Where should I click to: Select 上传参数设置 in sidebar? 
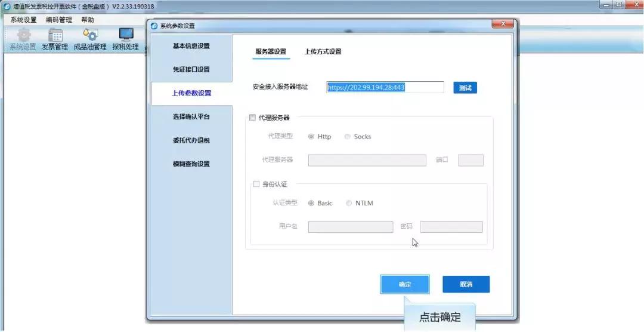(x=191, y=93)
